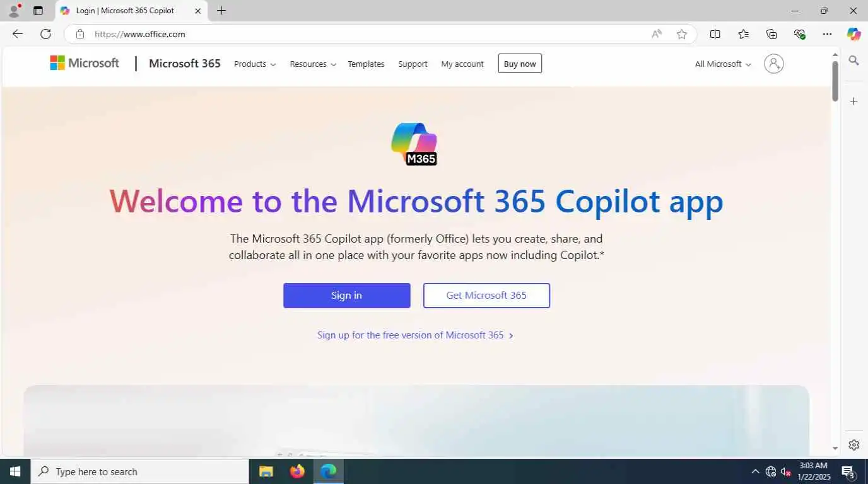Select the Login Microsoft 365 Copilot tab

click(131, 11)
